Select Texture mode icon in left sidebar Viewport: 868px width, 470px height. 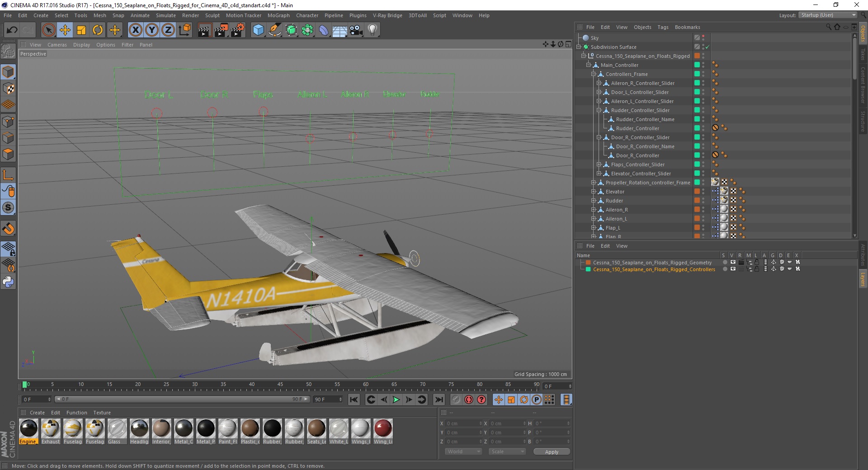pyautogui.click(x=8, y=89)
